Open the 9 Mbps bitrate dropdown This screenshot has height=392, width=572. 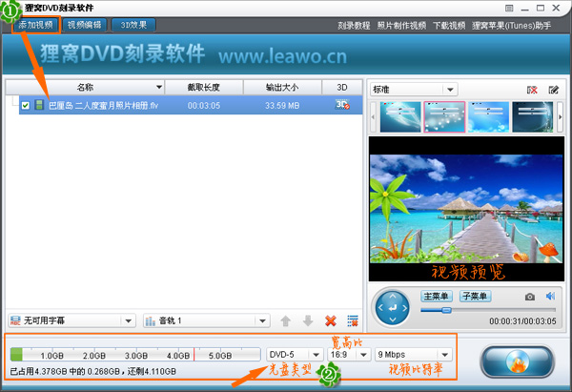click(x=414, y=355)
